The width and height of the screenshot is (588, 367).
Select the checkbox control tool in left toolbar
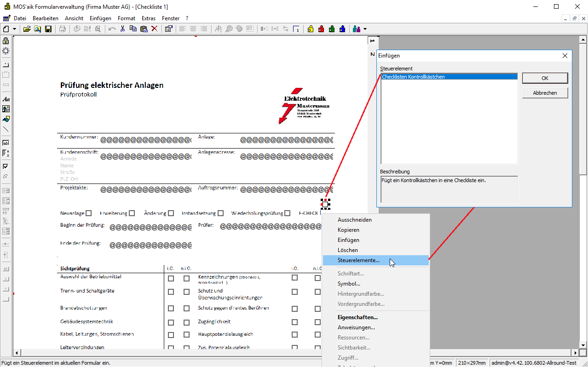6,166
